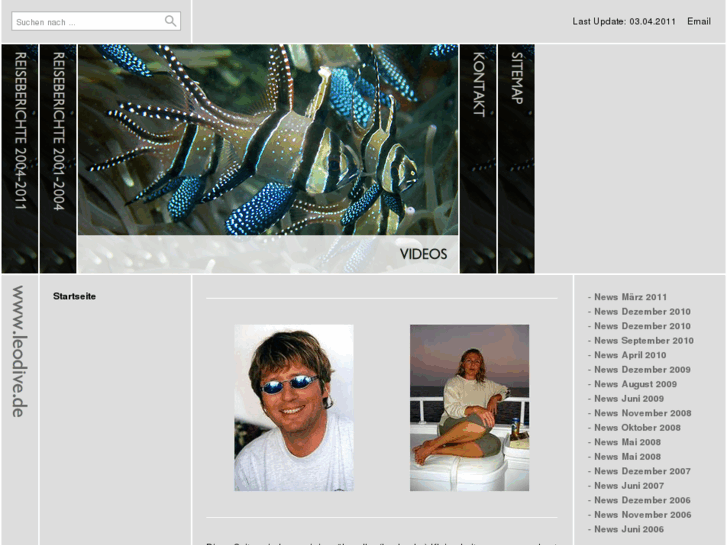Click the www.leodive.de vertical logo
Image resolution: width=727 pixels, height=545 pixels.
19,352
